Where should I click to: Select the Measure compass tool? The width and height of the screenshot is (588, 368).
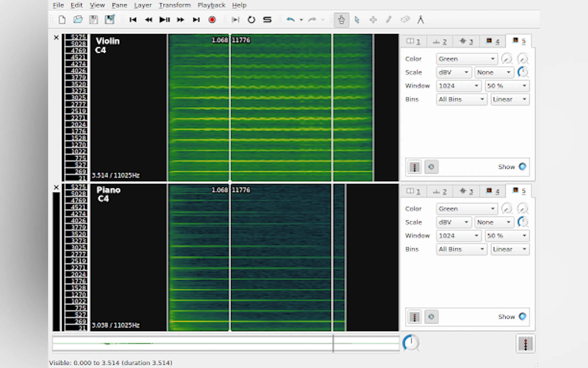[421, 20]
